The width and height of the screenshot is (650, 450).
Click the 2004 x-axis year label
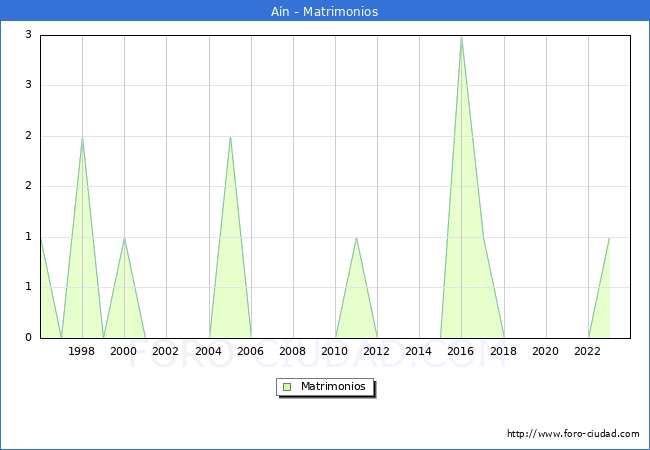[x=208, y=351]
